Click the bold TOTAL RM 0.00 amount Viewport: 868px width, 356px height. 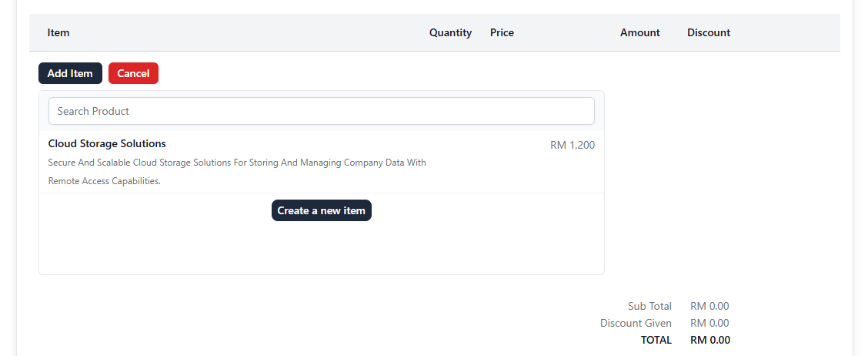click(710, 340)
